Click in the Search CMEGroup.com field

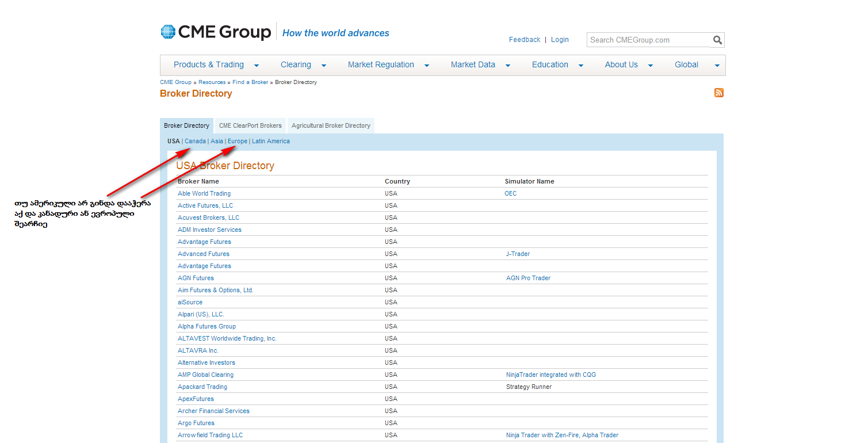click(x=649, y=40)
